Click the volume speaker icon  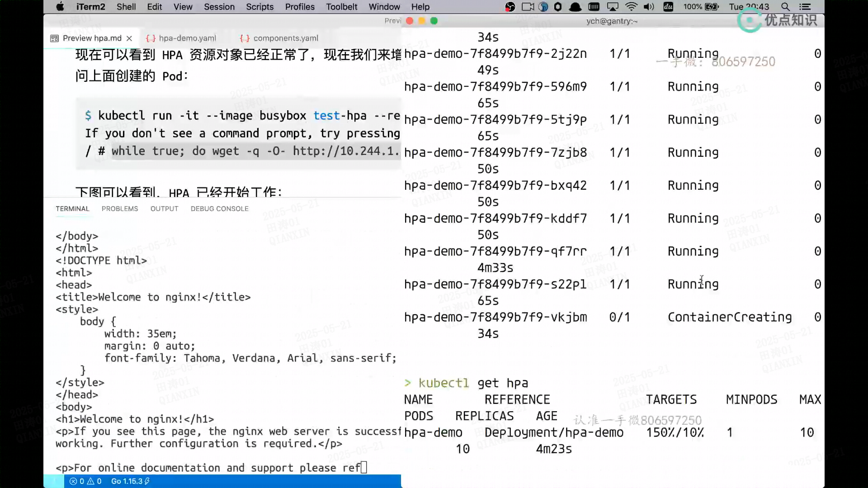[x=649, y=7]
